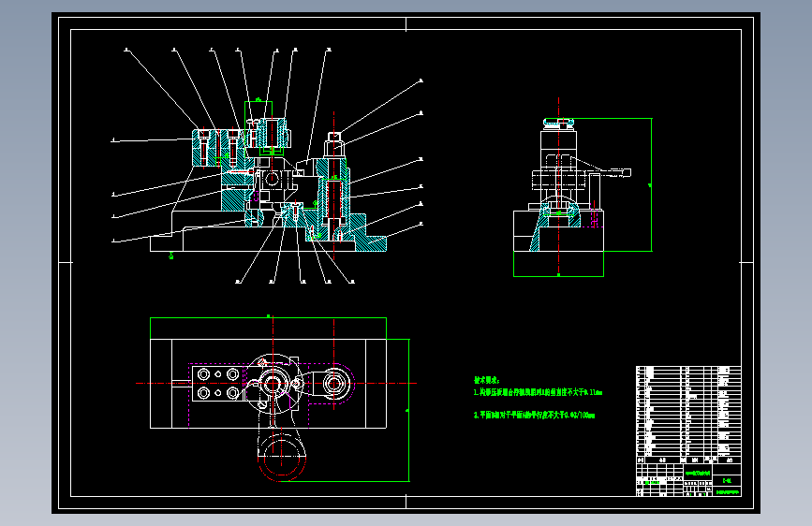
Task: Select technical requirement note number 1
Action: [x=538, y=392]
